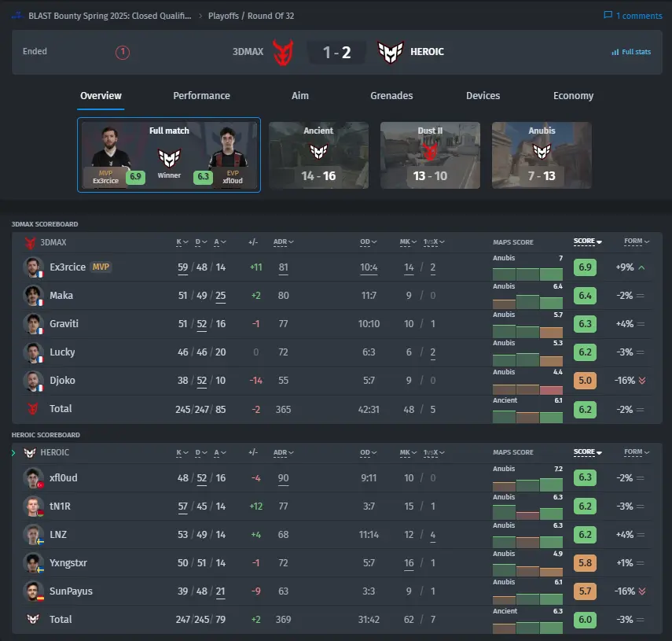Click Maka's maps score bars
The width and height of the screenshot is (672, 641).
pyautogui.click(x=527, y=301)
